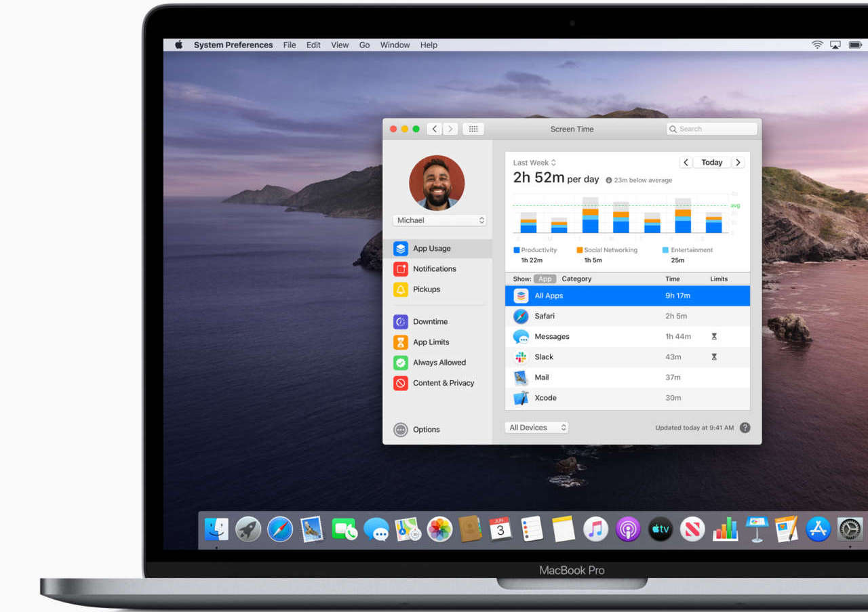Select the Safari row in app list
Image resolution: width=868 pixels, height=612 pixels.
[x=627, y=316]
